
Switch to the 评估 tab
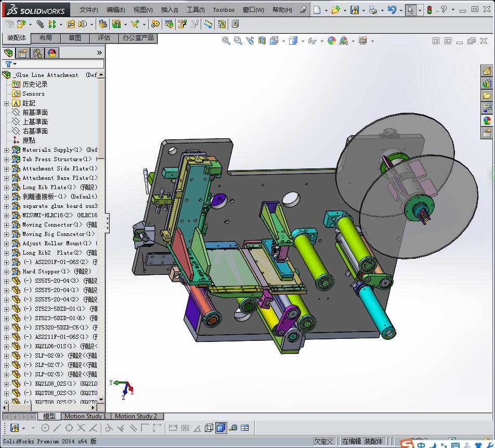tap(104, 38)
